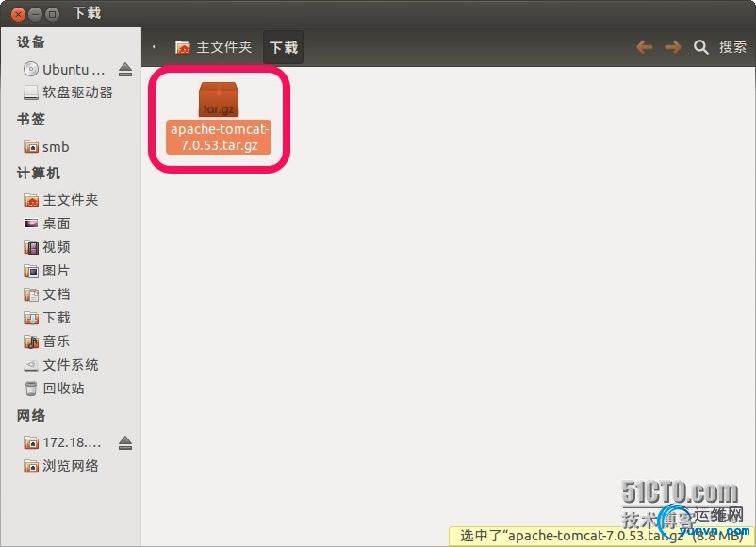Close the 下载 window
Image resolution: width=756 pixels, height=547 pixels.
(x=18, y=14)
